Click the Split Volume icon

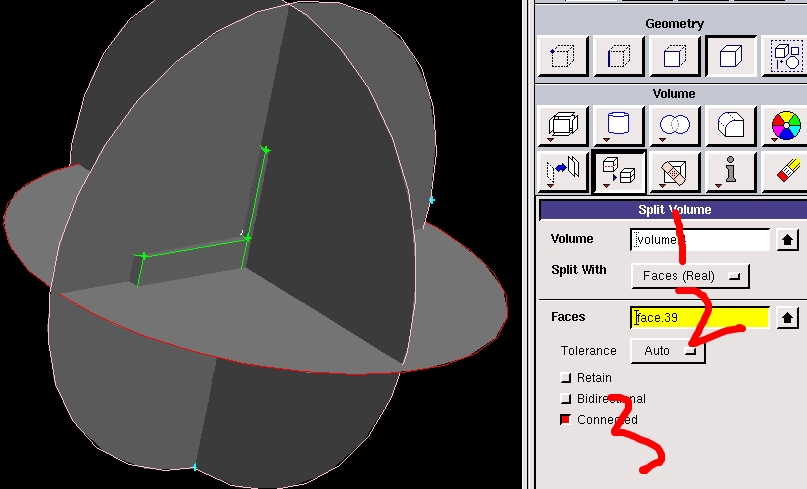(618, 172)
